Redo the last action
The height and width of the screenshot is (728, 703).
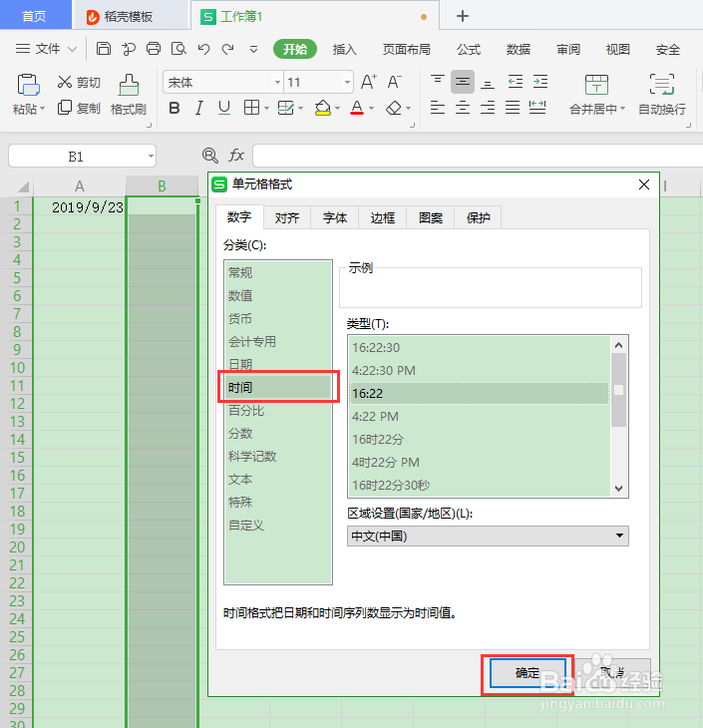(228, 49)
